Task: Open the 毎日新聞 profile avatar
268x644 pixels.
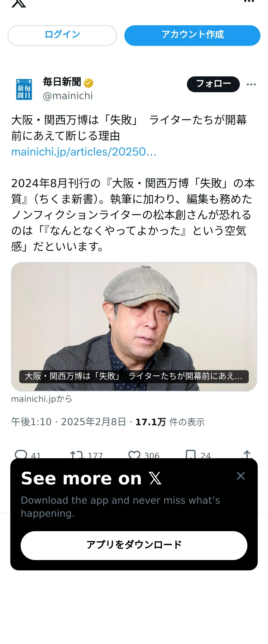Action: pyautogui.click(x=24, y=89)
